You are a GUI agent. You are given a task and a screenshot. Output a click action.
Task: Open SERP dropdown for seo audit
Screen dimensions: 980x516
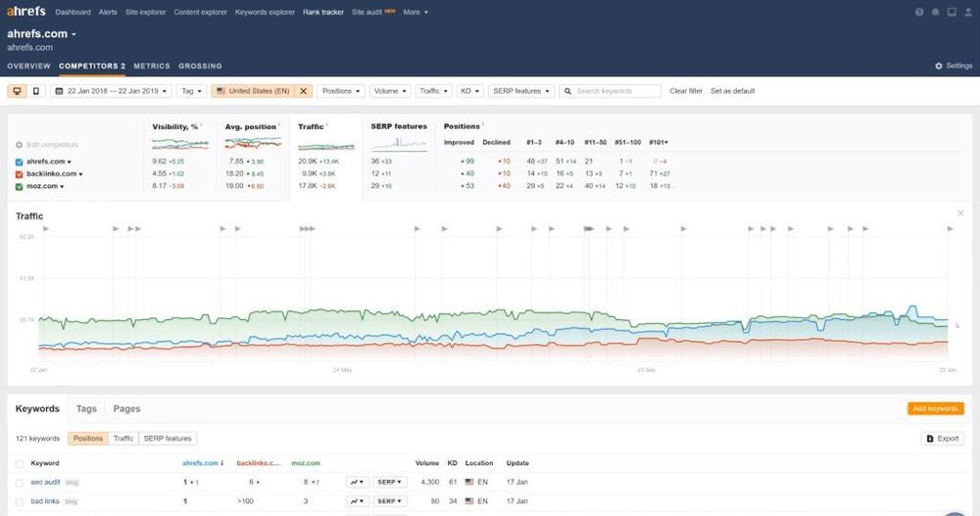390,483
